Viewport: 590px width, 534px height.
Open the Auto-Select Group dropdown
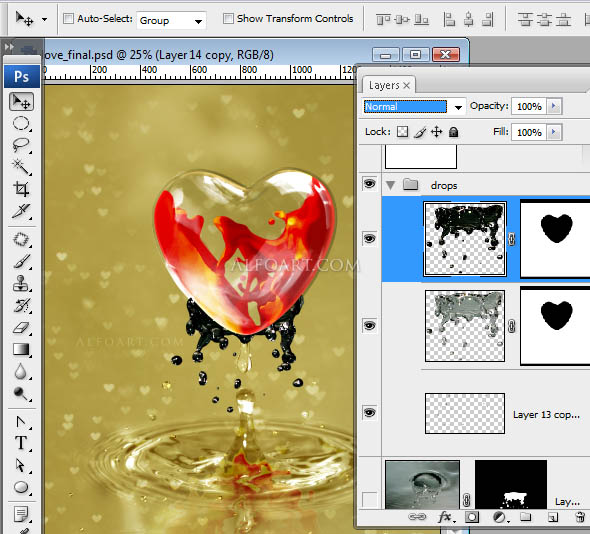pos(171,20)
